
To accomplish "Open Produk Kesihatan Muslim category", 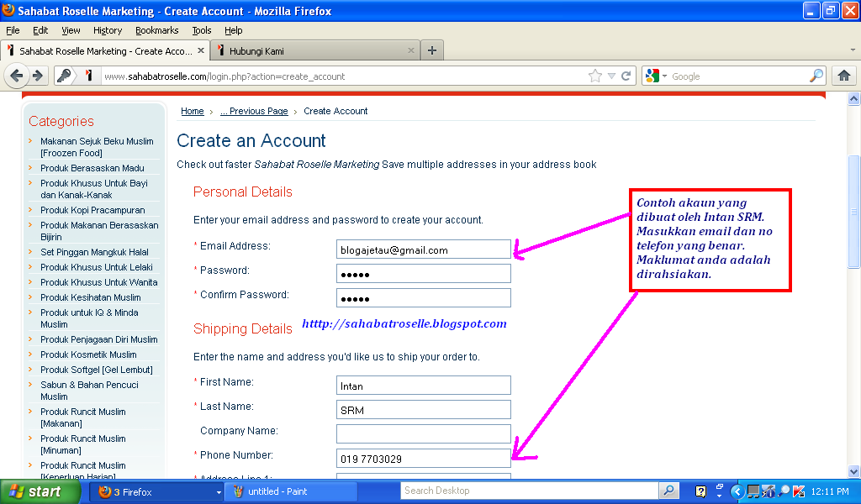I will click(x=91, y=297).
